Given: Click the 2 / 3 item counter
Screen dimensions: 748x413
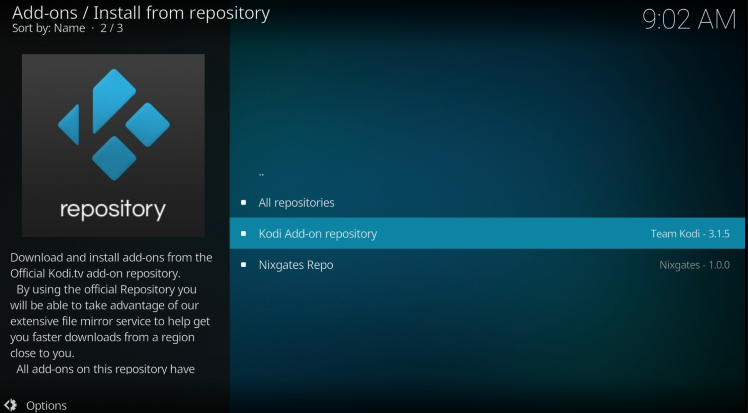Looking at the screenshot, I should 109,30.
